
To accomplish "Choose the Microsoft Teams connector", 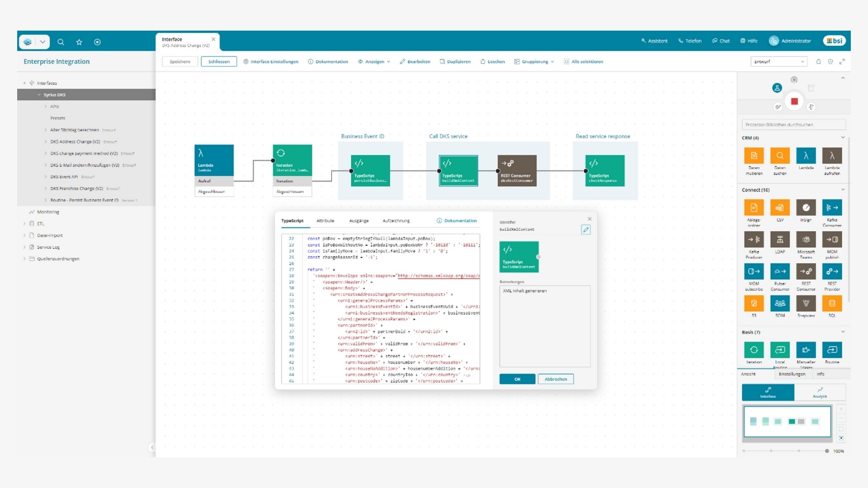I will tap(806, 239).
